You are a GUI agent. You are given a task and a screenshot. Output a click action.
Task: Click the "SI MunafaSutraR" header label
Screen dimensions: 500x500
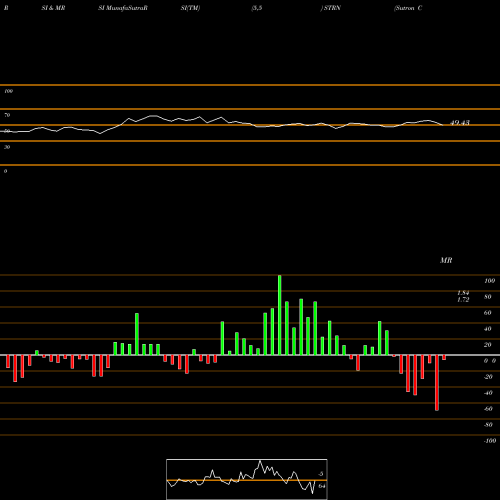123,8
